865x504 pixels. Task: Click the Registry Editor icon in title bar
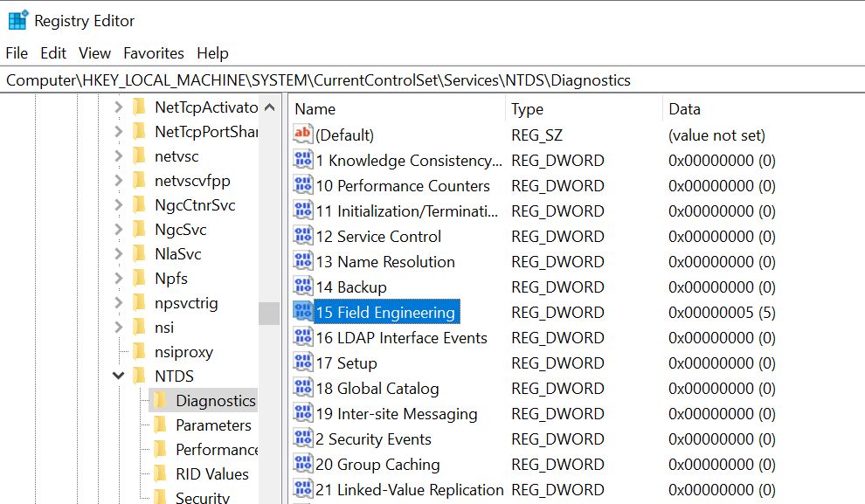[17, 20]
